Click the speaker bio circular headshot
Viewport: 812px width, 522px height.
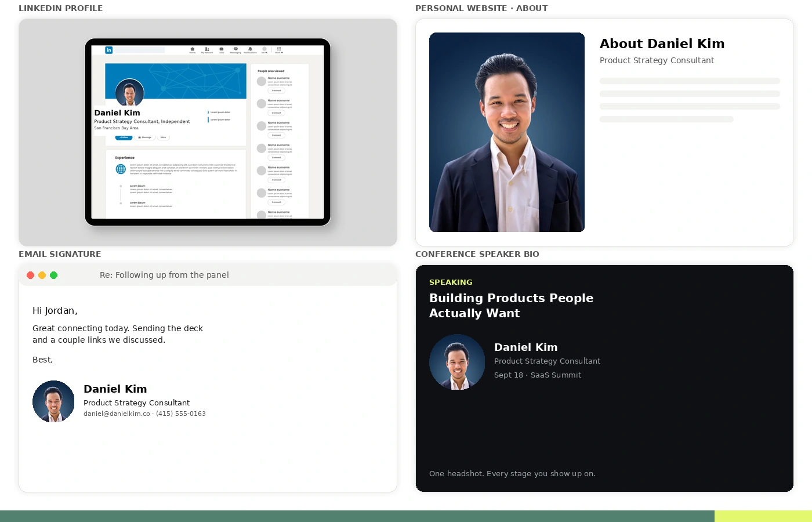457,362
